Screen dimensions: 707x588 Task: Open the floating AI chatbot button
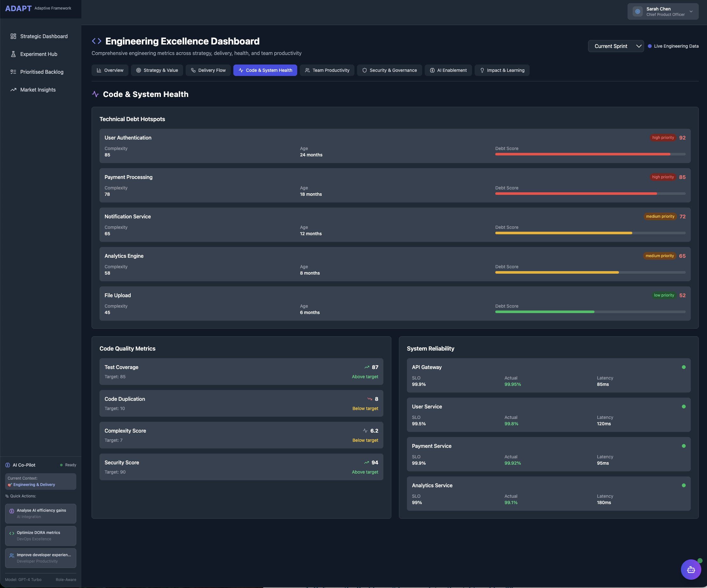click(690, 569)
